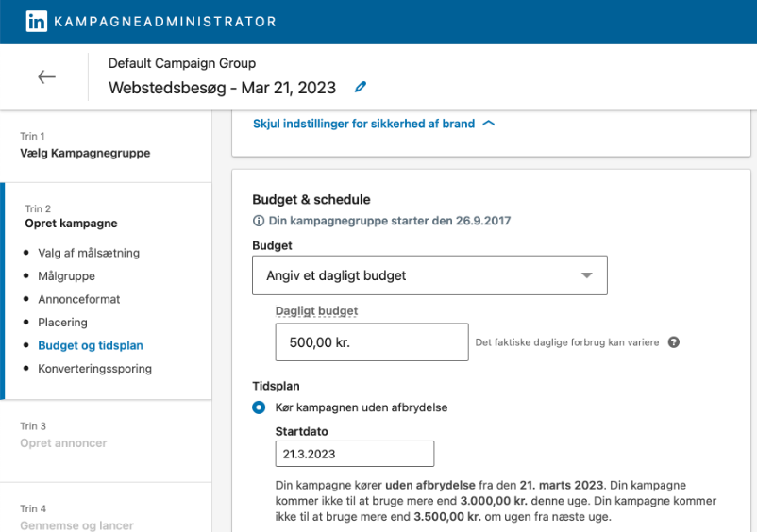Click the info icon beside campaign group start
The height and width of the screenshot is (532, 757).
259,221
